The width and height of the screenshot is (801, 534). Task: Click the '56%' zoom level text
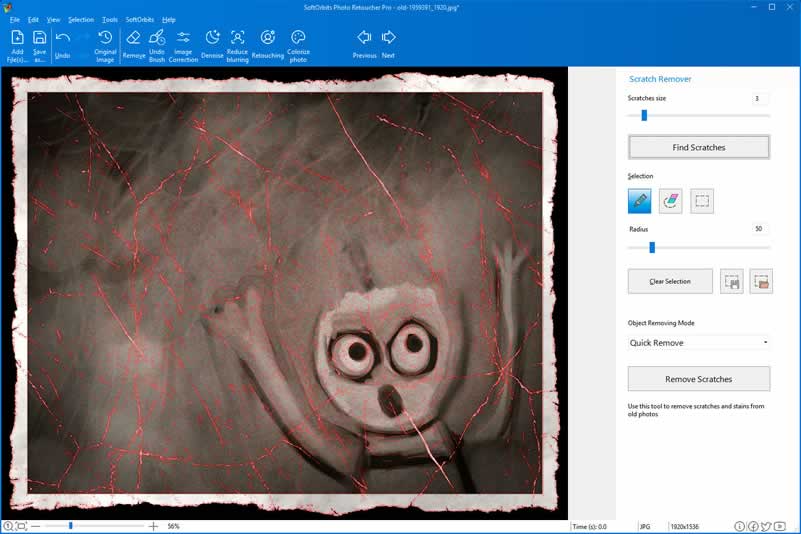click(173, 526)
